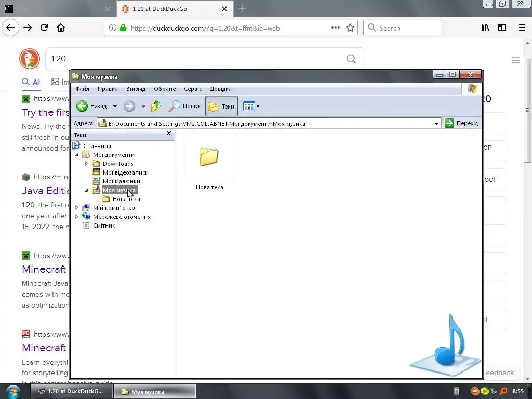Screen dimensions: 532x399
Task: Go up one folder level icon
Action: (x=156, y=106)
